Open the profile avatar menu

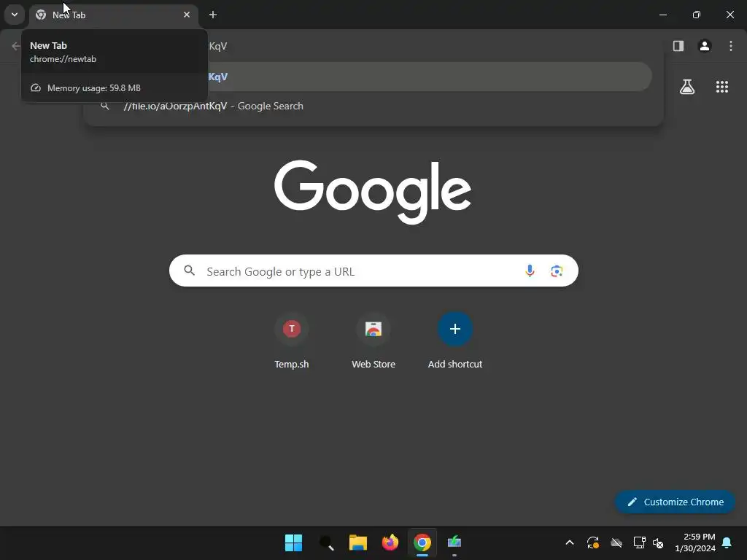705,46
